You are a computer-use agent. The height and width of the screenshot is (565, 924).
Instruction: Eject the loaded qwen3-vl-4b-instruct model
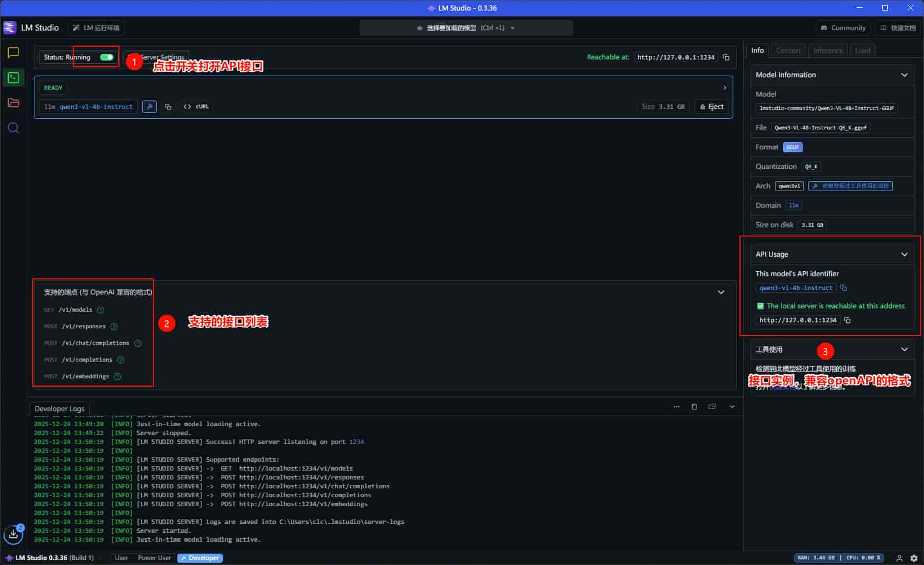coord(712,107)
